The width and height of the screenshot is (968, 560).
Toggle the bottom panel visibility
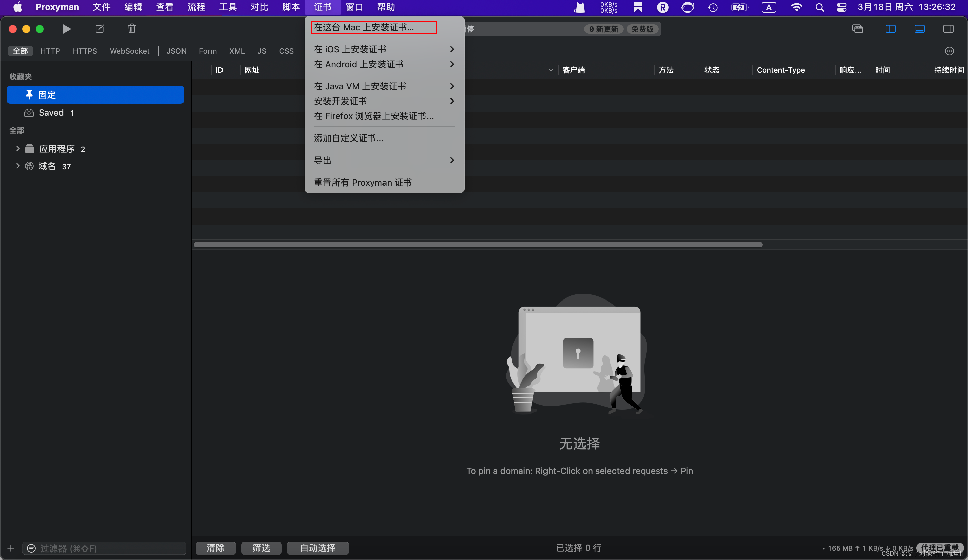(920, 29)
